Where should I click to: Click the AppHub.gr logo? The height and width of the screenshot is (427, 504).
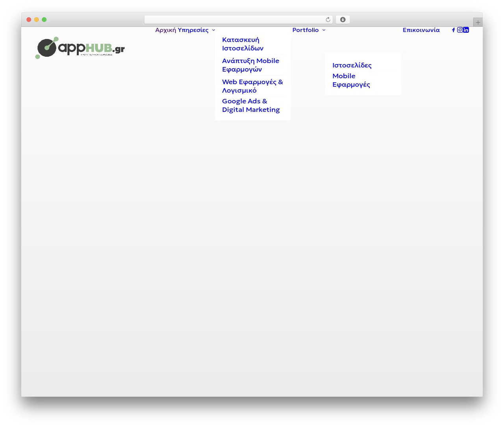(x=80, y=48)
